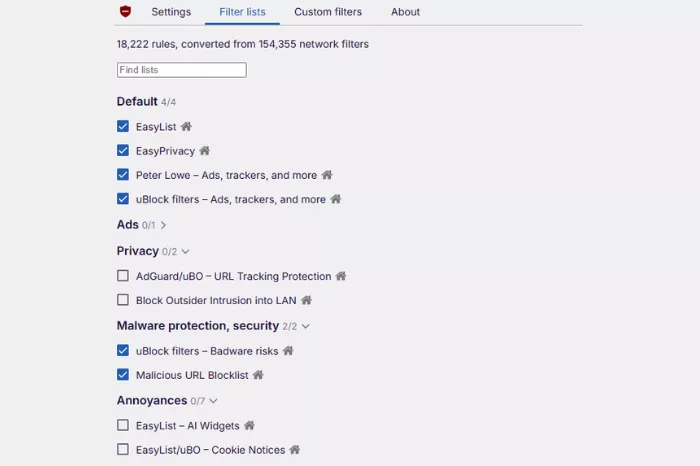Open the Cookie Notices list home icon
This screenshot has height=466, width=700.
click(295, 449)
